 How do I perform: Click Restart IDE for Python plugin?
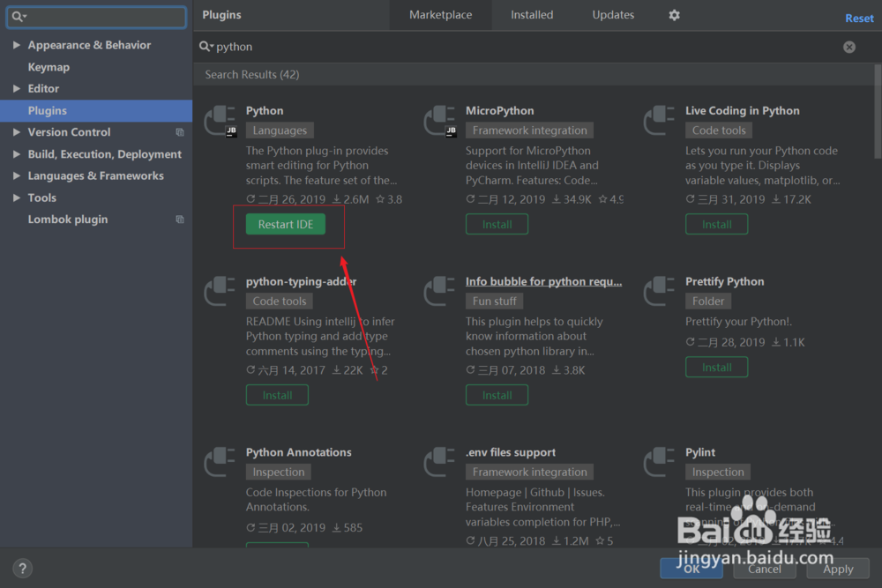coord(285,224)
